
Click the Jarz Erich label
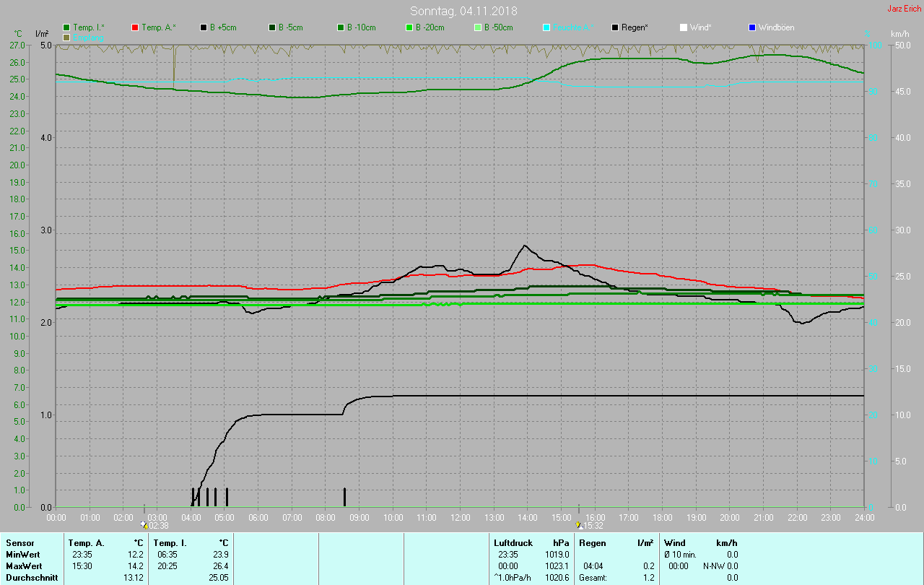(904, 9)
